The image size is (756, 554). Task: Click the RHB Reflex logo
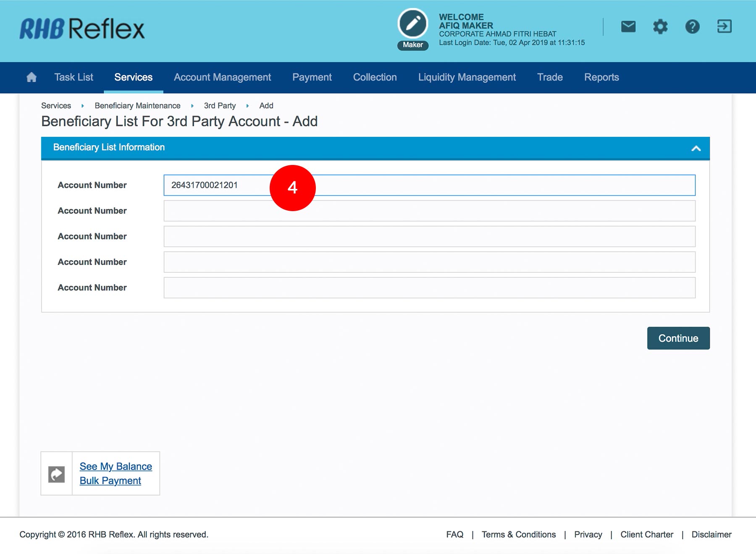pos(82,29)
